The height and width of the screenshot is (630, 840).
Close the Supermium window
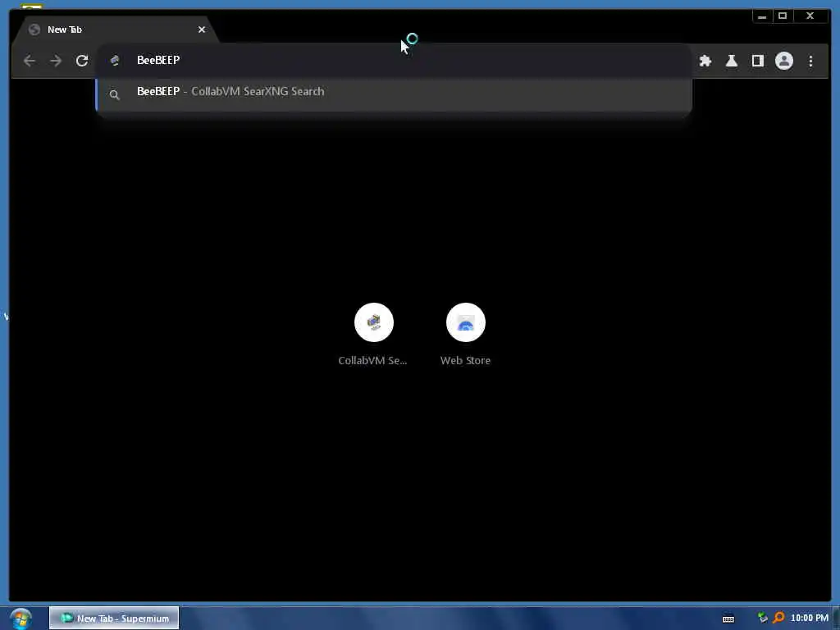[x=810, y=16]
